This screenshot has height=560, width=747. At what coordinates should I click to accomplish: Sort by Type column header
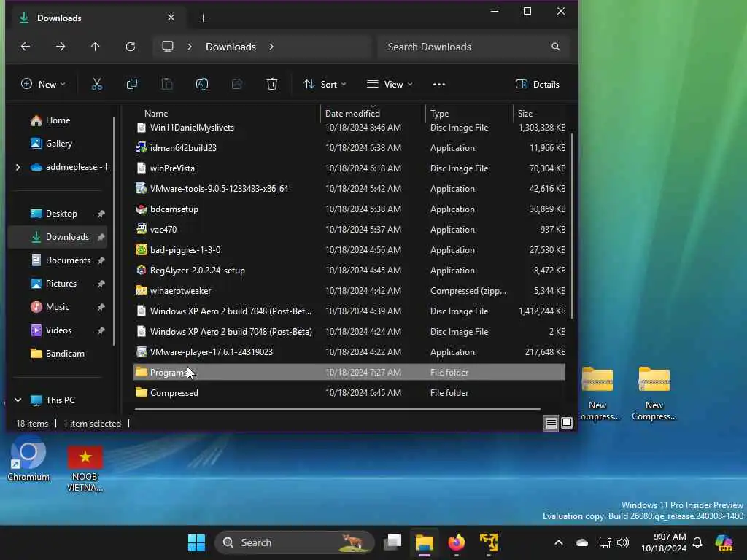click(439, 113)
